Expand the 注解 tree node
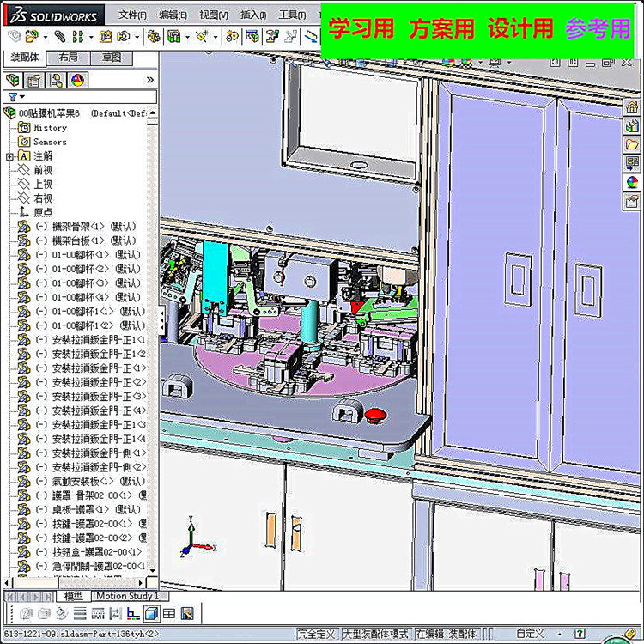Screen dimensions: 644x644 coord(9,156)
